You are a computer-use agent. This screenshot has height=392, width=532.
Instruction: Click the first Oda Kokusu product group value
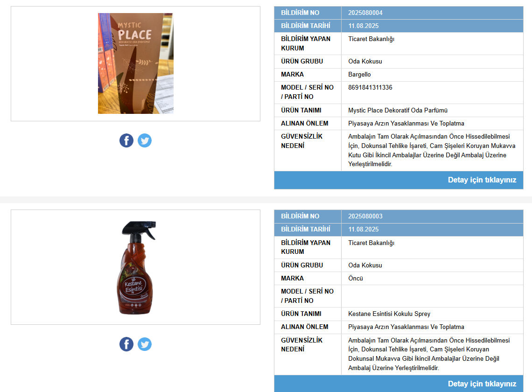pos(365,62)
